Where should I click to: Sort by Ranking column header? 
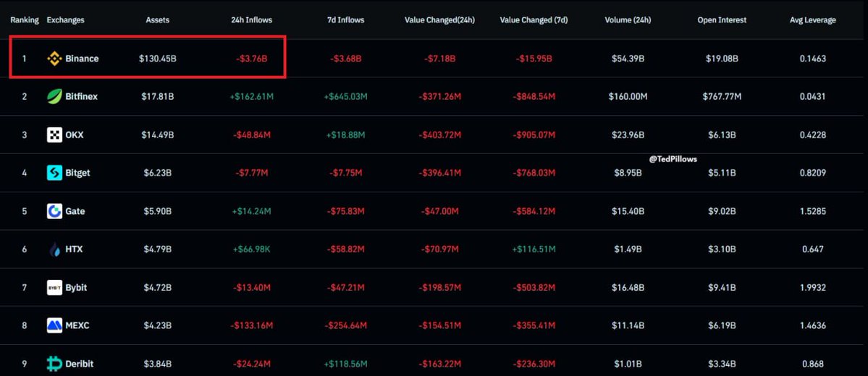click(x=25, y=20)
